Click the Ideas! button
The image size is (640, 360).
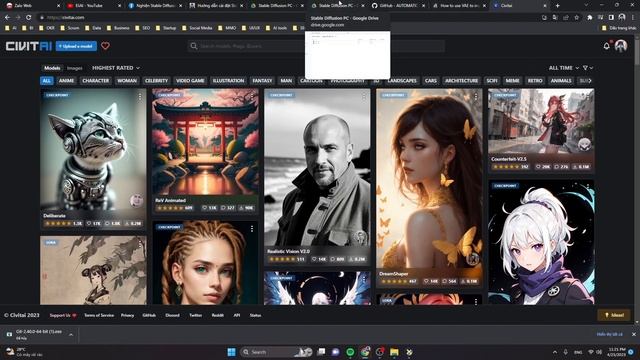(614, 315)
